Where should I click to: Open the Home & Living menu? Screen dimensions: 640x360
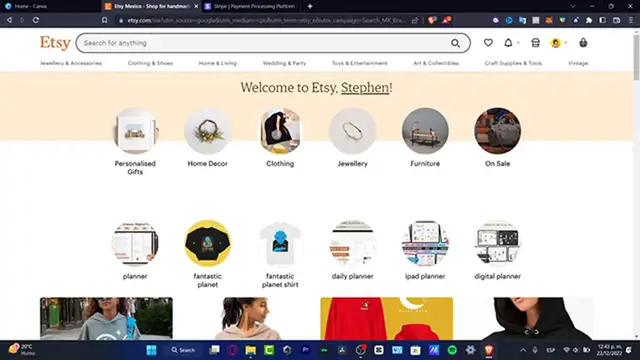(x=218, y=63)
